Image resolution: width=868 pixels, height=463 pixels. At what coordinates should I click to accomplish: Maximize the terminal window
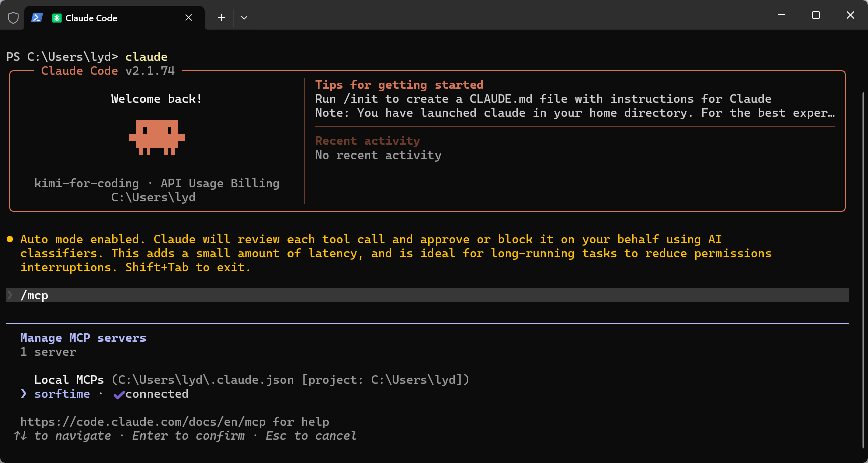click(x=816, y=15)
